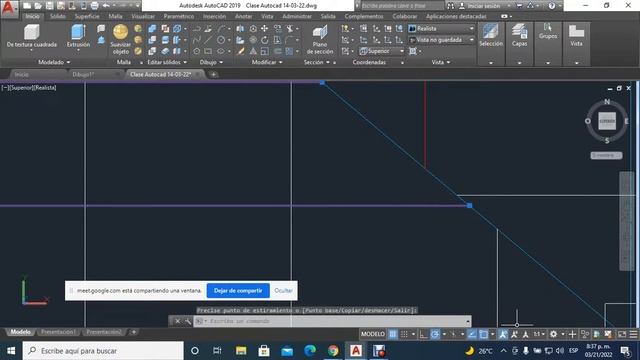Select the Rectangle drawing tool
Image resolution: width=640 pixels, height=360 pixels.
click(208, 51)
